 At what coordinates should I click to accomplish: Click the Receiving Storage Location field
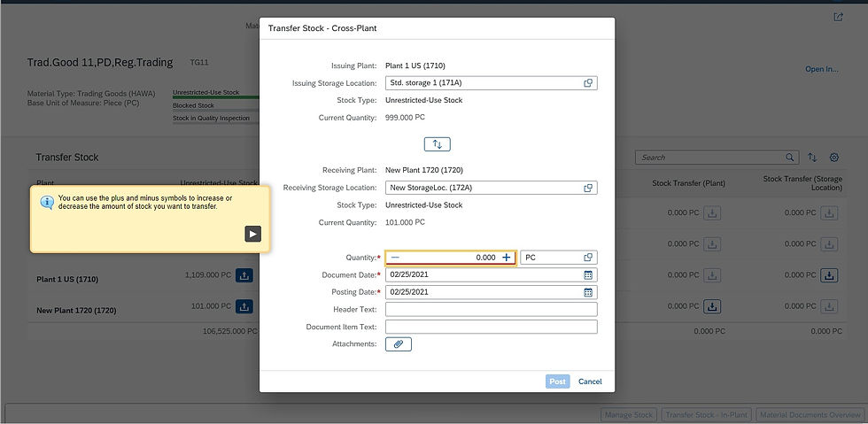491,188
